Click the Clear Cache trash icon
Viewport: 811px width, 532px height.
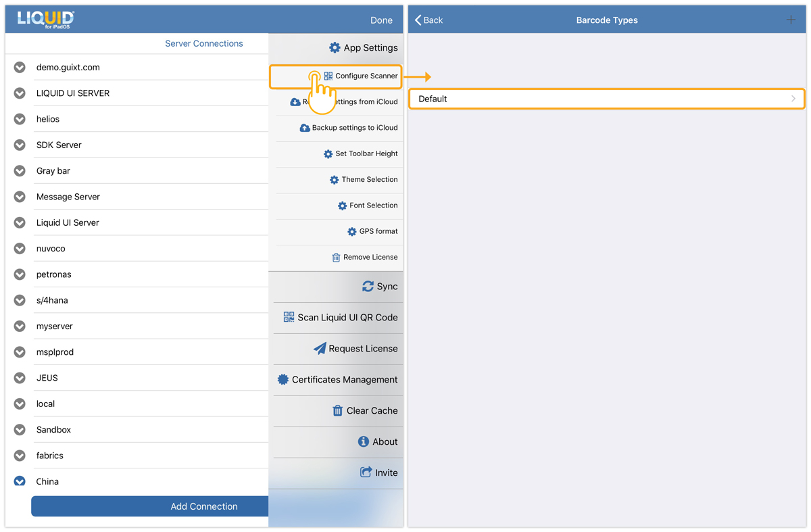(x=337, y=410)
